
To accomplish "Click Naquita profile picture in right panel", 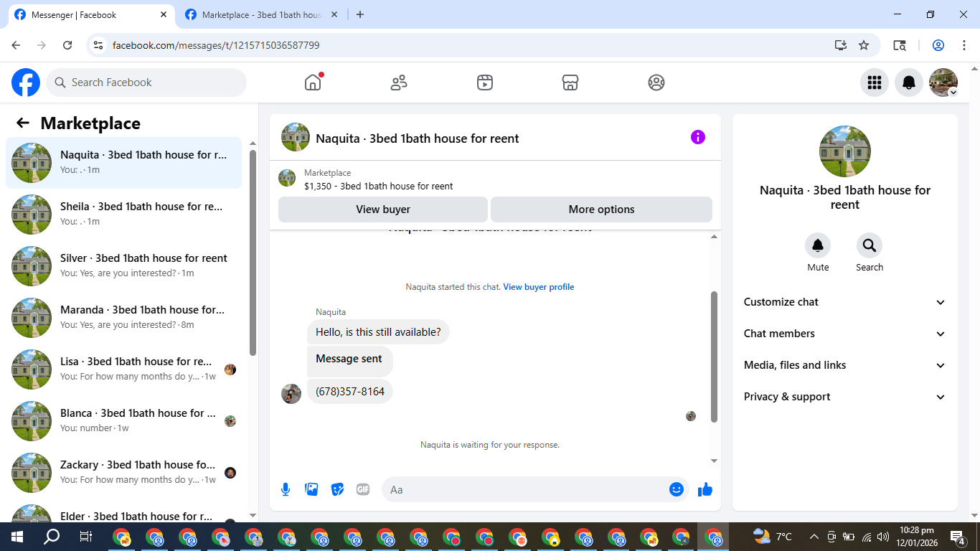I will click(845, 151).
